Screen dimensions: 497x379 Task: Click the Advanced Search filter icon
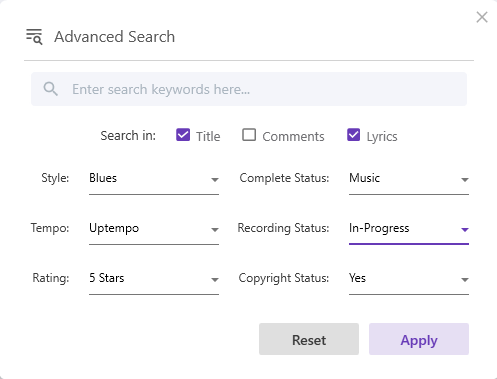tap(34, 37)
